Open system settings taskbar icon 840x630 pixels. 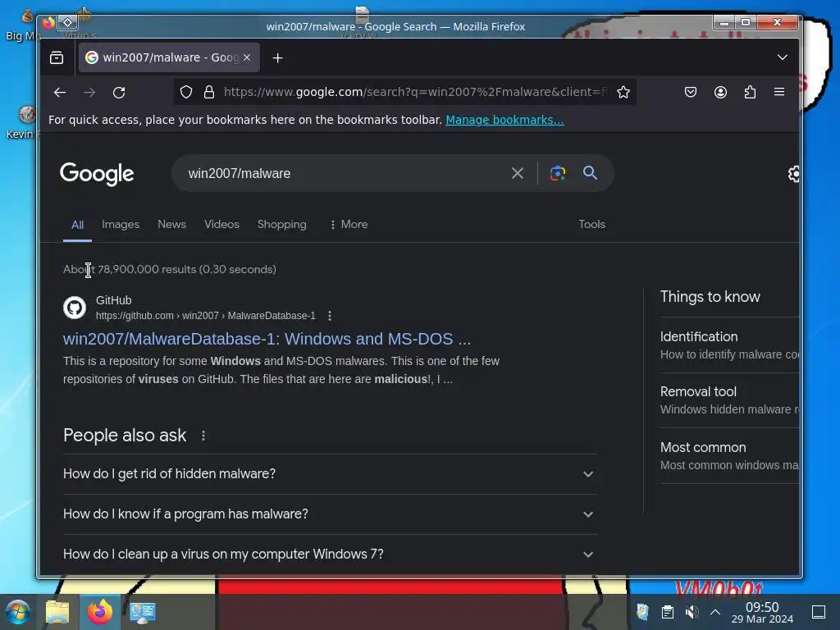(x=143, y=612)
